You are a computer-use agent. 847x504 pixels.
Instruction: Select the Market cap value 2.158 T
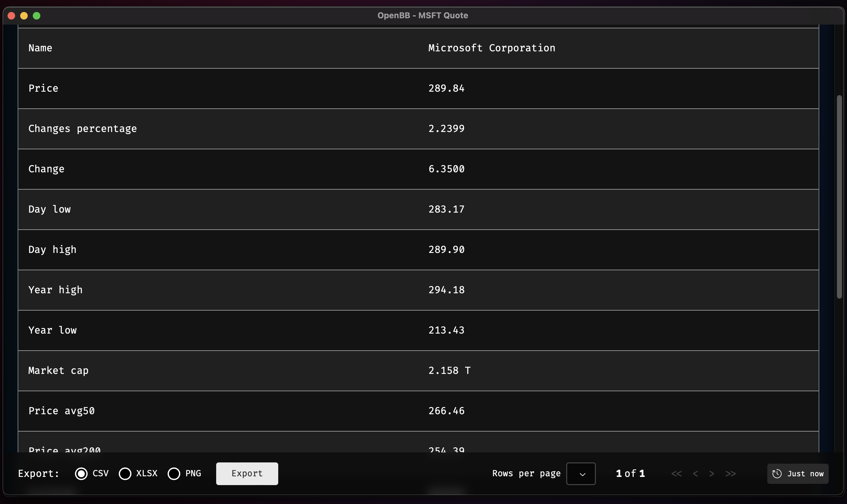coord(449,370)
